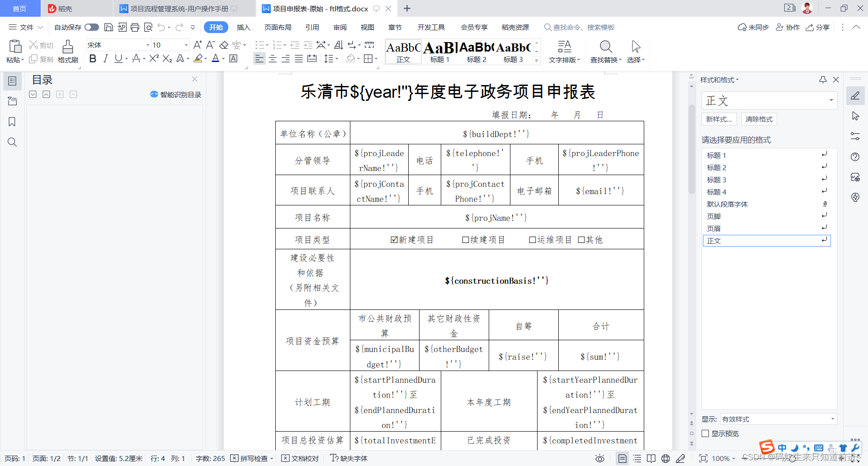This screenshot has height=466, width=868.
Task: Click the Increase font size icon
Action: (x=198, y=45)
